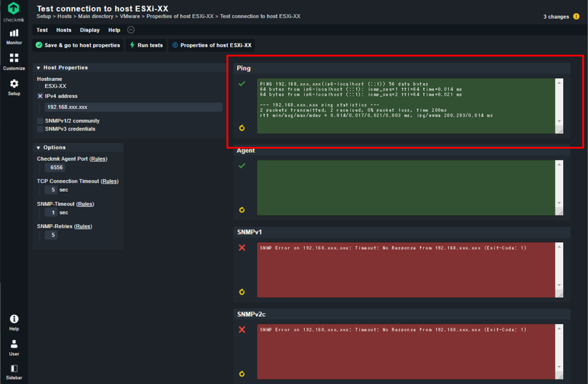Click the SNMPv1 error output text

(x=393, y=248)
